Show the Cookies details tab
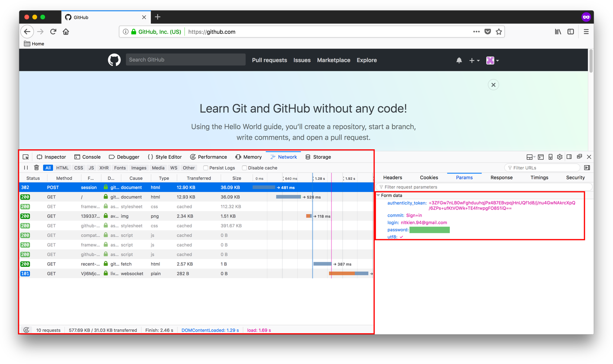Image resolution: width=613 pixels, height=364 pixels. [429, 178]
